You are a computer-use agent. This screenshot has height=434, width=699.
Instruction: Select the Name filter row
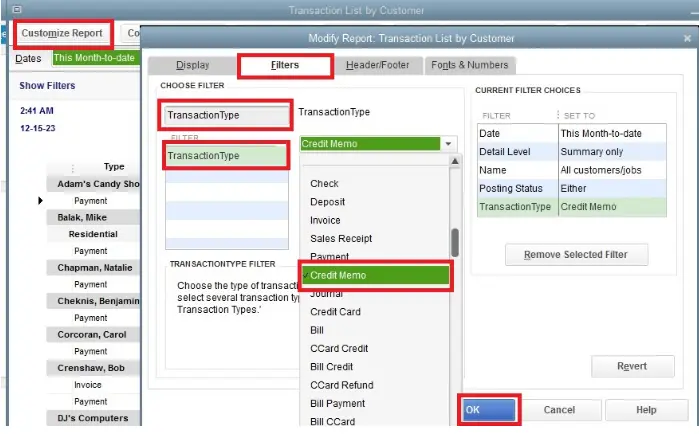click(x=572, y=170)
